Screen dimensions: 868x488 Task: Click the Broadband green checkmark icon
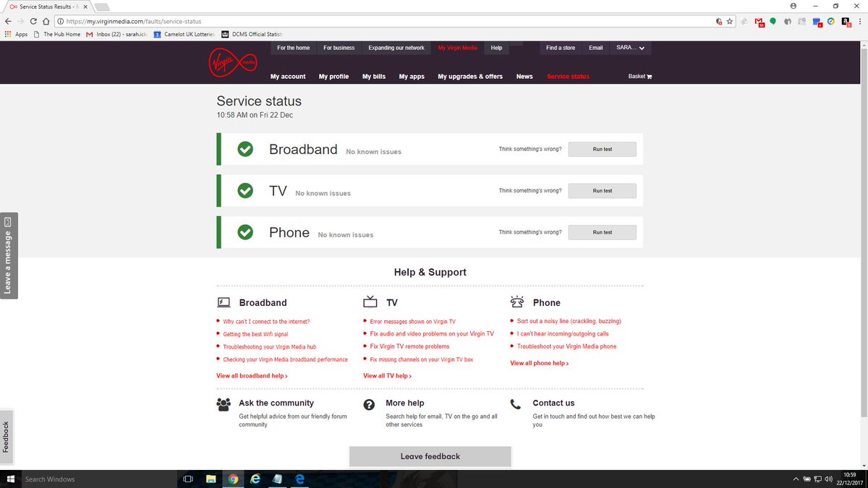click(x=245, y=149)
